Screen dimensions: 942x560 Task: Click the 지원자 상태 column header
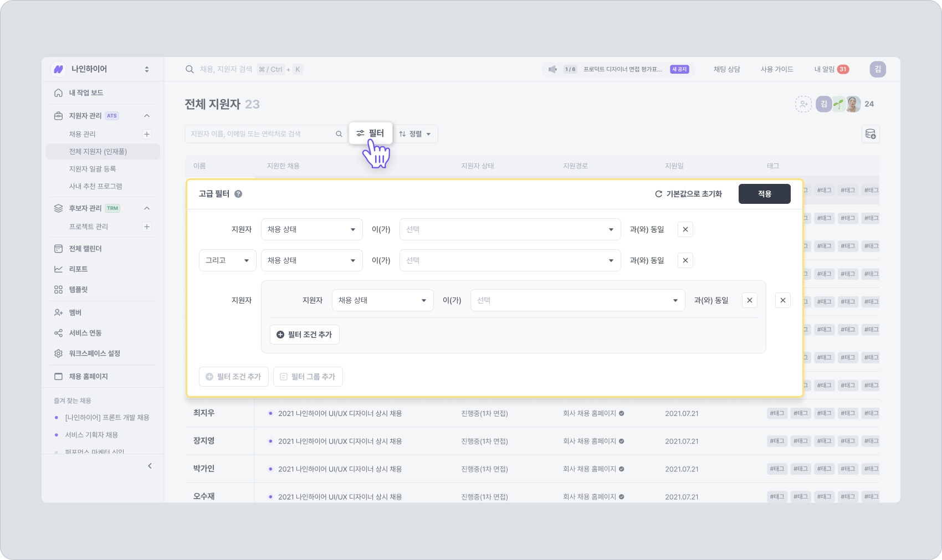click(478, 166)
